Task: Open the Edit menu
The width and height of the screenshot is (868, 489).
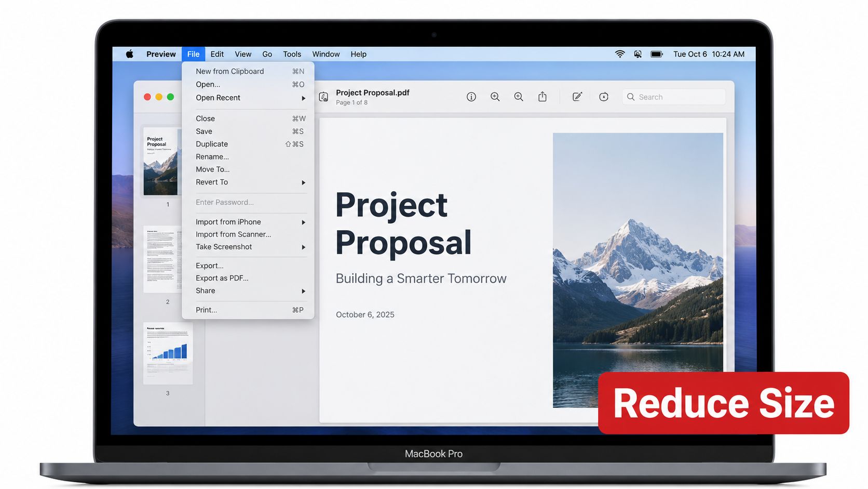Action: pos(217,54)
